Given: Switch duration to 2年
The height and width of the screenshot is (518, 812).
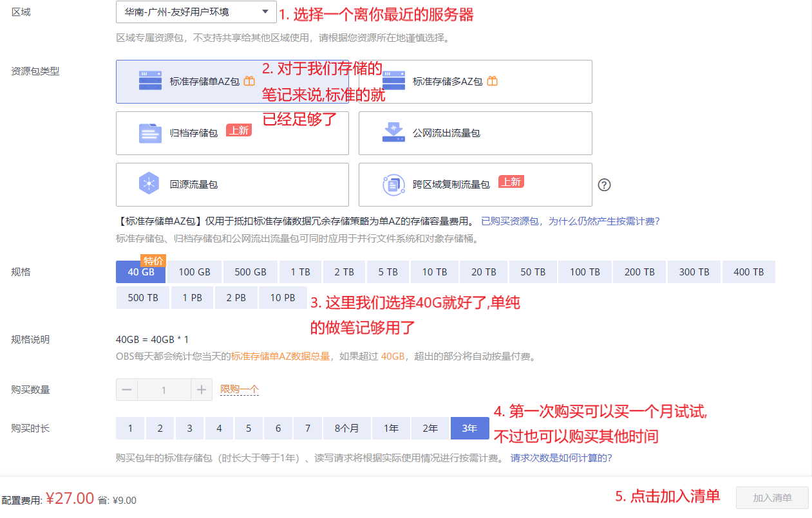Looking at the screenshot, I should (x=430, y=428).
